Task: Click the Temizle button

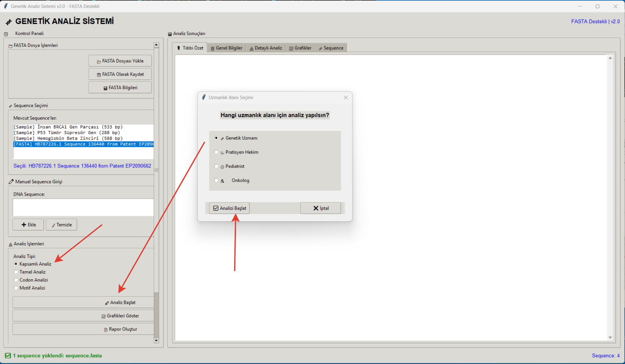Action: point(61,225)
